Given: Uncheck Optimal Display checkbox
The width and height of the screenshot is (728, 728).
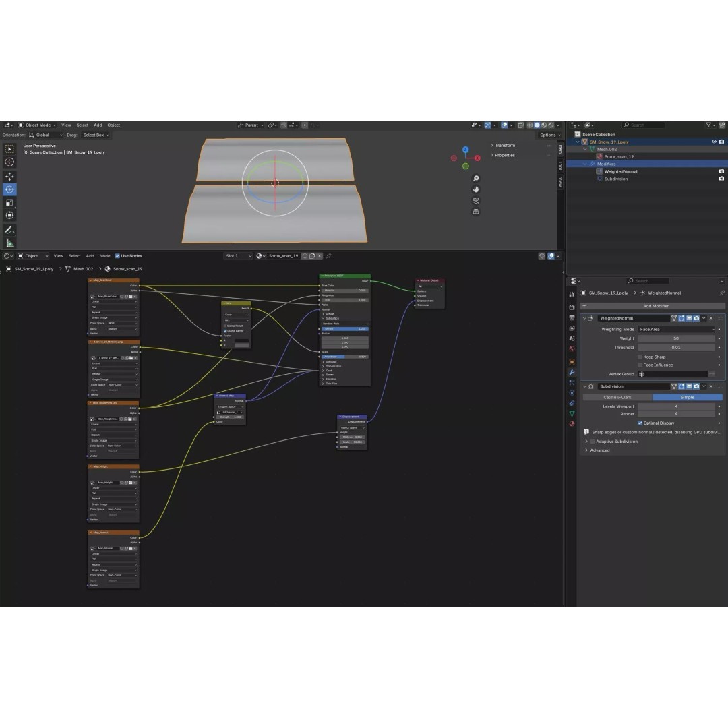Looking at the screenshot, I should tap(640, 423).
